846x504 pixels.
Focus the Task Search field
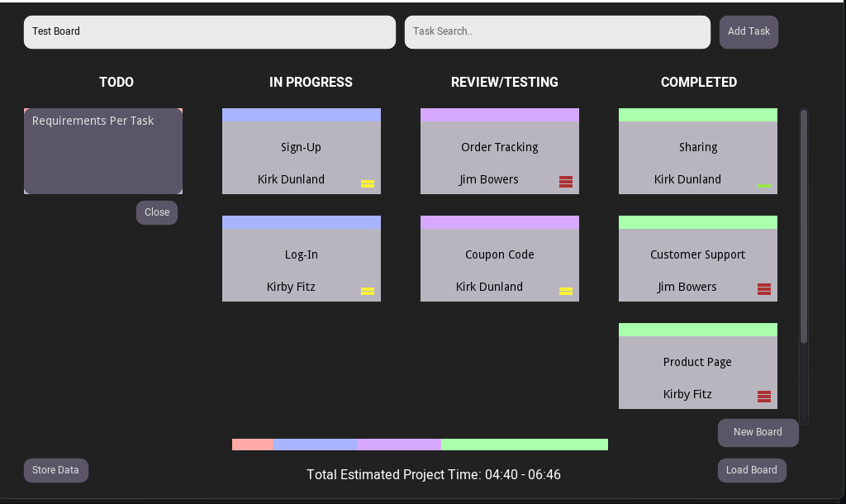pyautogui.click(x=558, y=32)
